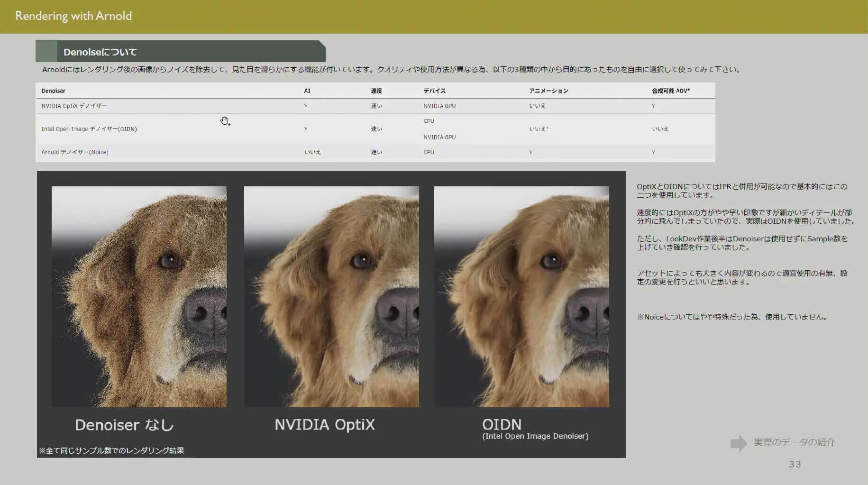This screenshot has width=868, height=485.
Task: Click the 'NVIDIA OptiX' caption under image
Action: [325, 425]
